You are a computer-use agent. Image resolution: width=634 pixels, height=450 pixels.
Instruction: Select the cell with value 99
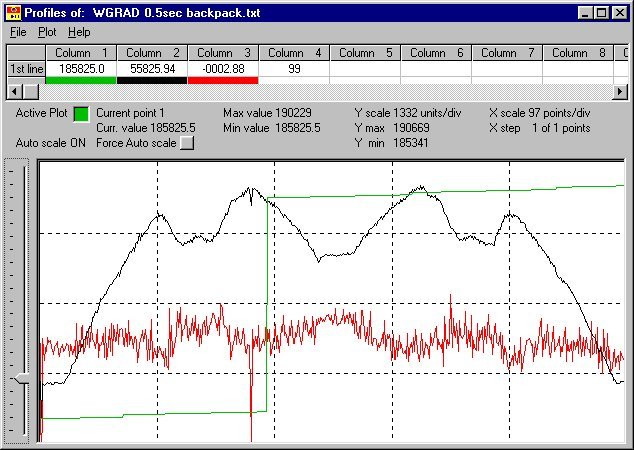click(x=294, y=68)
